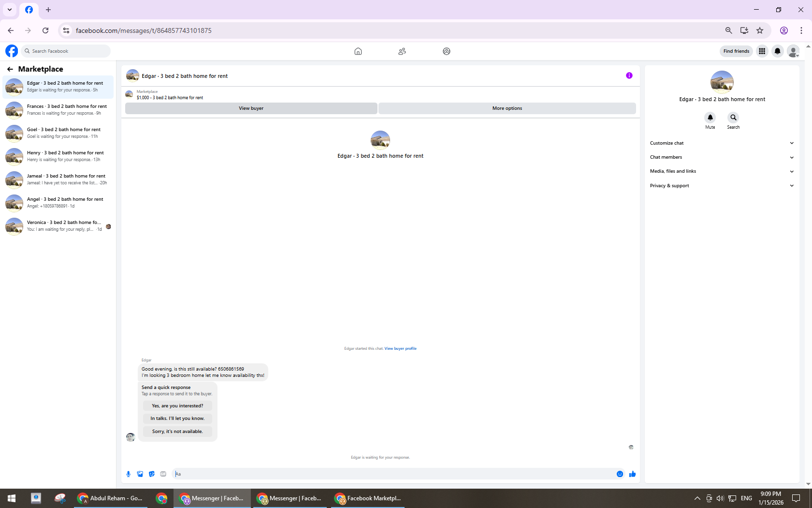The image size is (812, 508).
Task: Click the volume icon in system tray
Action: [x=720, y=498]
